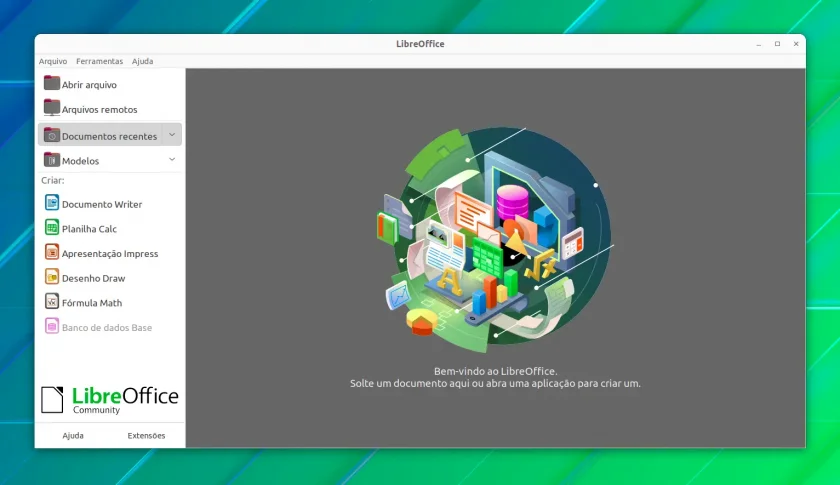Open the Ferramentas menu
The image size is (840, 485).
click(99, 61)
